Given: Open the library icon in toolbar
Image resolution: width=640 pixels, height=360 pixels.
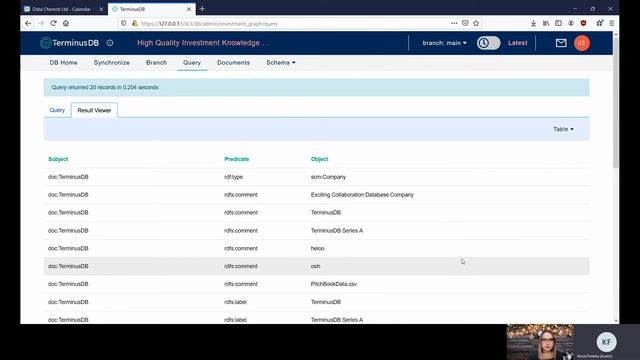Looking at the screenshot, I should click(x=546, y=23).
